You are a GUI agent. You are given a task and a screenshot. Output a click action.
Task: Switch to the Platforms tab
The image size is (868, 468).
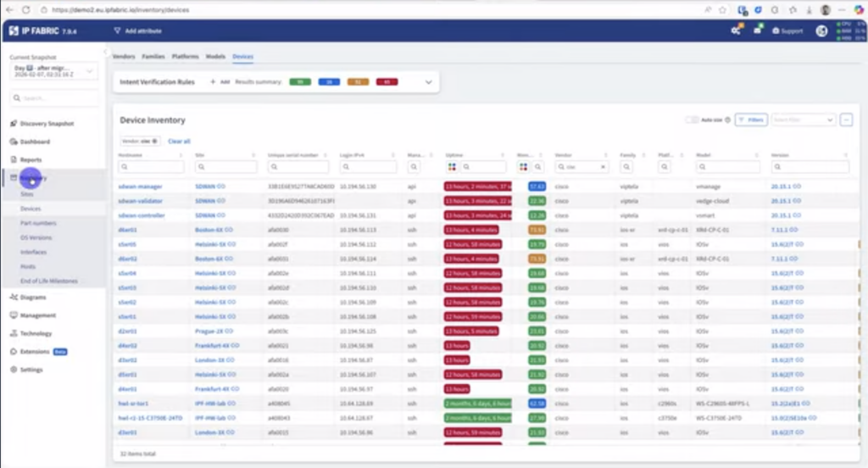tap(185, 57)
